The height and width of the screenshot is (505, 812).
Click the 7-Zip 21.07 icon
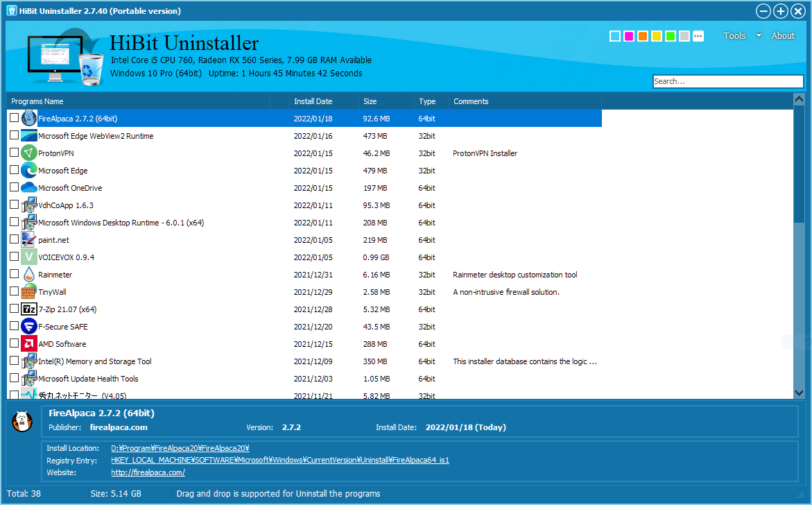pos(29,309)
